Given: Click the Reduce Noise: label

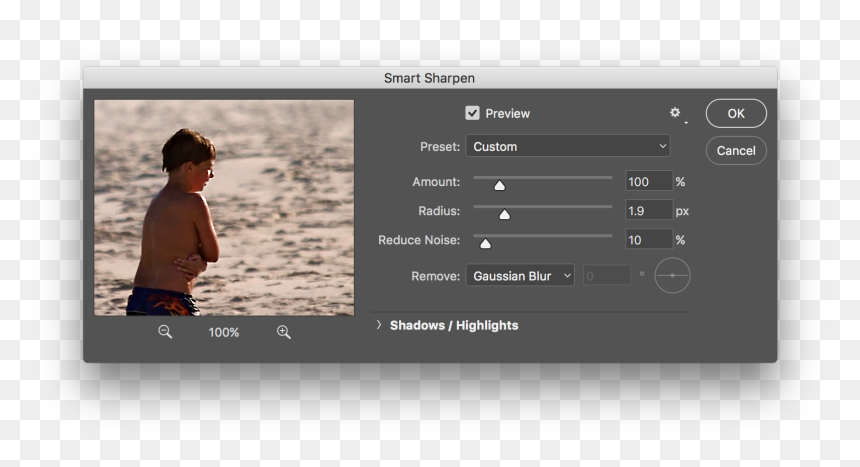Looking at the screenshot, I should [x=419, y=240].
